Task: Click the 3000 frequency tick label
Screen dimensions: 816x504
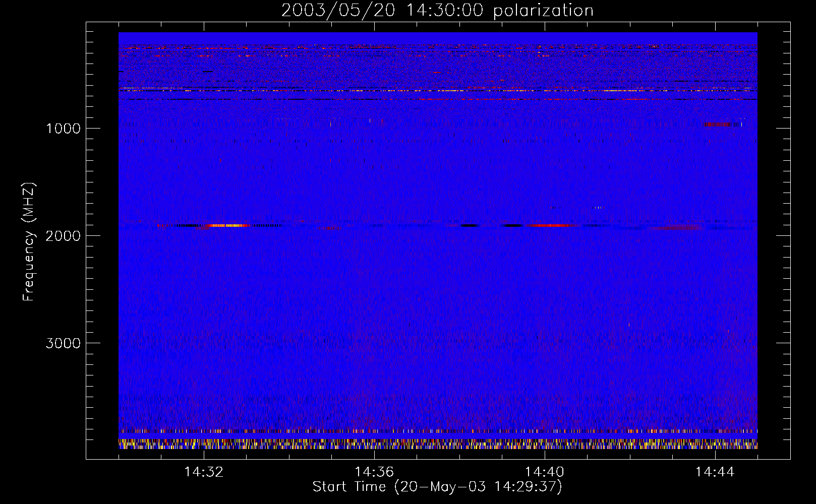Action: [x=63, y=343]
